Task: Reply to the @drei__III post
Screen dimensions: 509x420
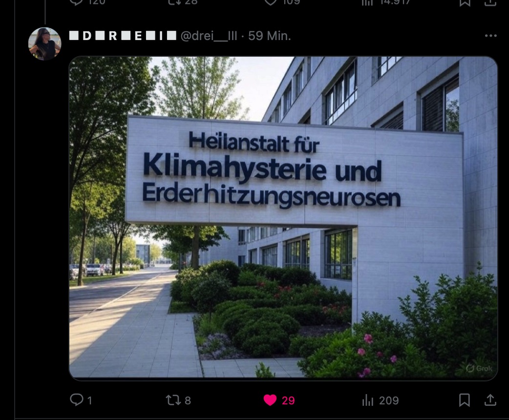Action: [x=81, y=400]
